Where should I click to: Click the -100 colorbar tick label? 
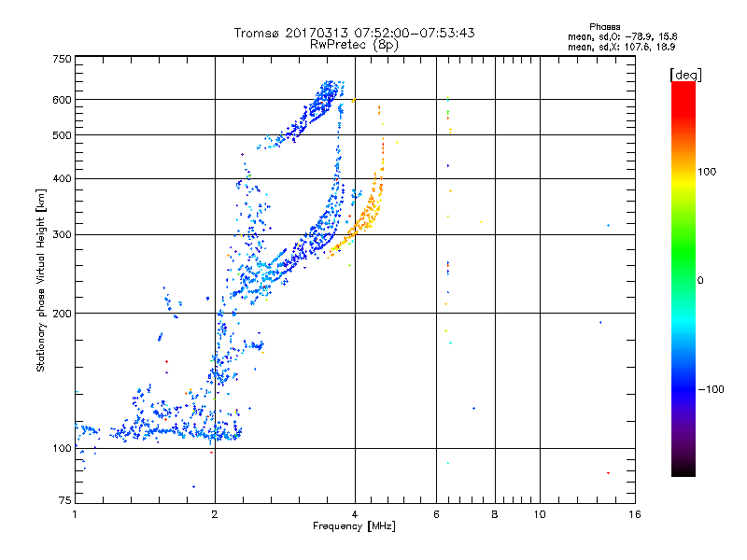pyautogui.click(x=711, y=389)
